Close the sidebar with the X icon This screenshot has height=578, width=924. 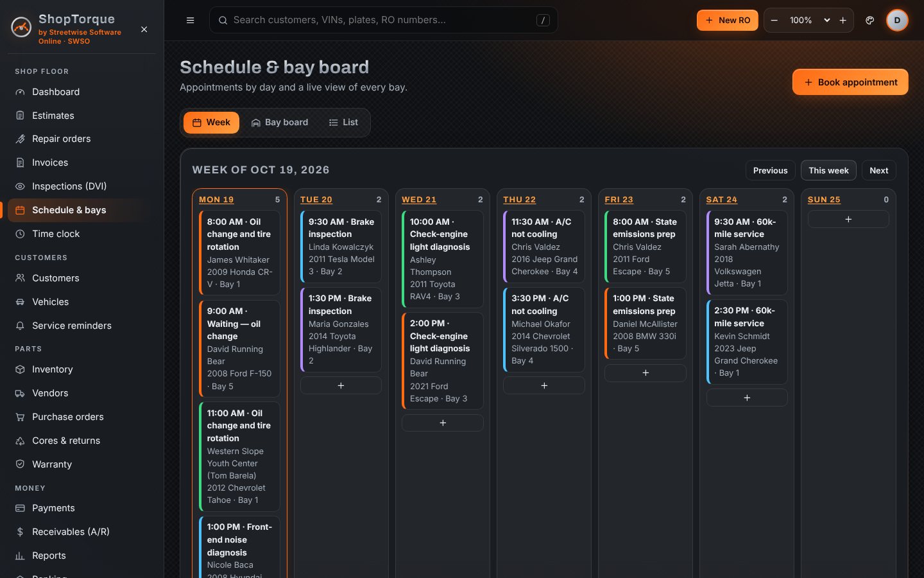144,30
